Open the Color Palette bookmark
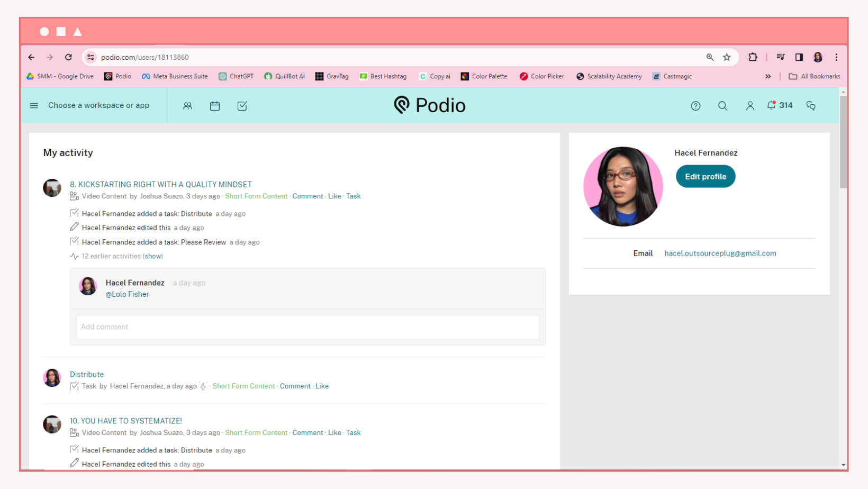The width and height of the screenshot is (868, 489). pos(484,76)
